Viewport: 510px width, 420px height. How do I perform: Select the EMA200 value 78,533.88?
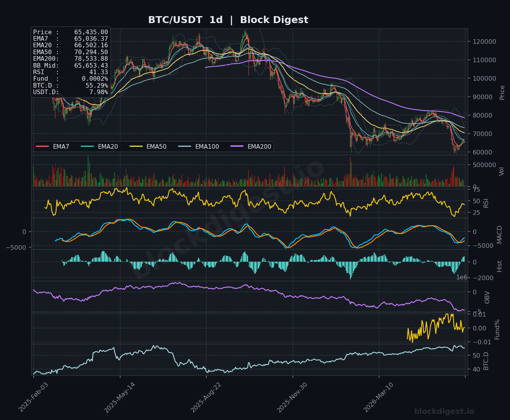tap(91, 59)
